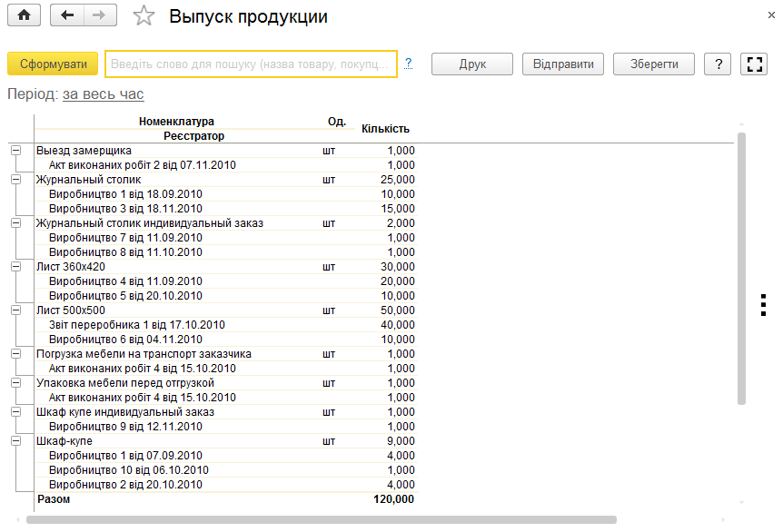Image resolution: width=783 pixels, height=532 pixels.
Task: Open Акт виконаних робіт 2 від 07.11.2010
Action: (143, 164)
